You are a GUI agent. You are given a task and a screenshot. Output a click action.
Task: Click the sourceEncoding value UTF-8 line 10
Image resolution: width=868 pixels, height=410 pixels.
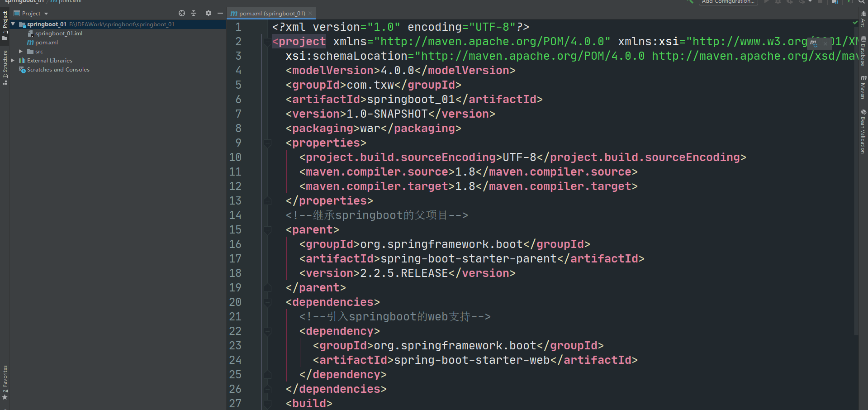pyautogui.click(x=520, y=157)
